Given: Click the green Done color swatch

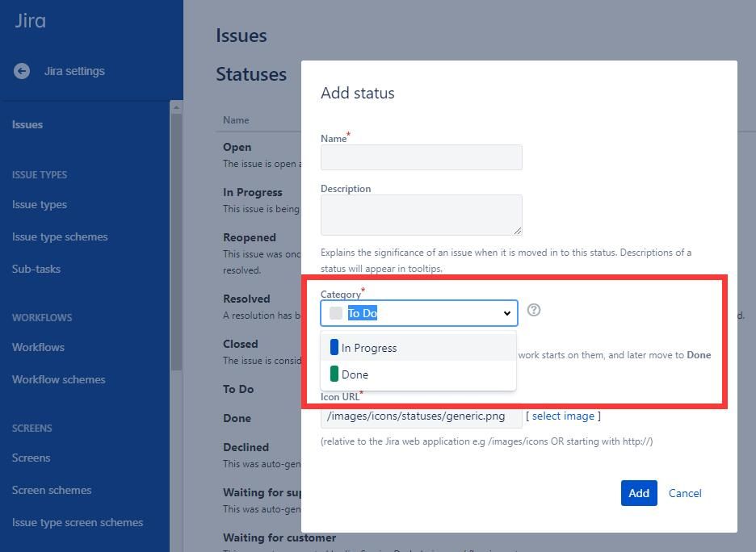Looking at the screenshot, I should 334,374.
